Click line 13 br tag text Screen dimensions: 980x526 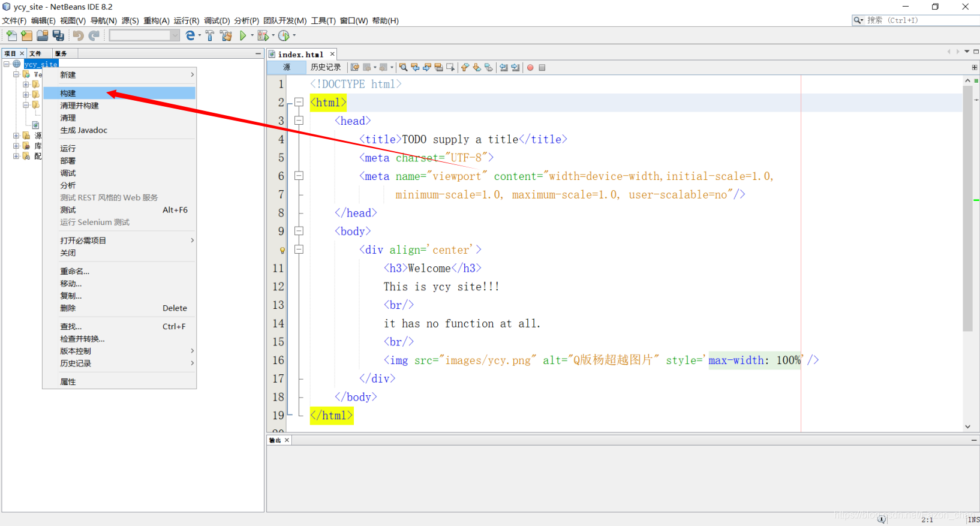pyautogui.click(x=399, y=305)
